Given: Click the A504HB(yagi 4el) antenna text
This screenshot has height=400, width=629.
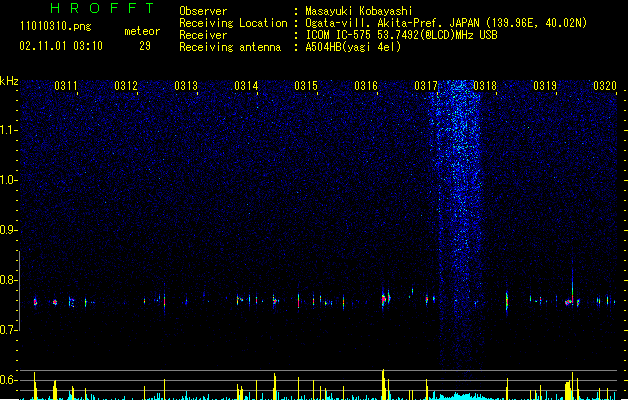Looking at the screenshot, I should point(353,47).
